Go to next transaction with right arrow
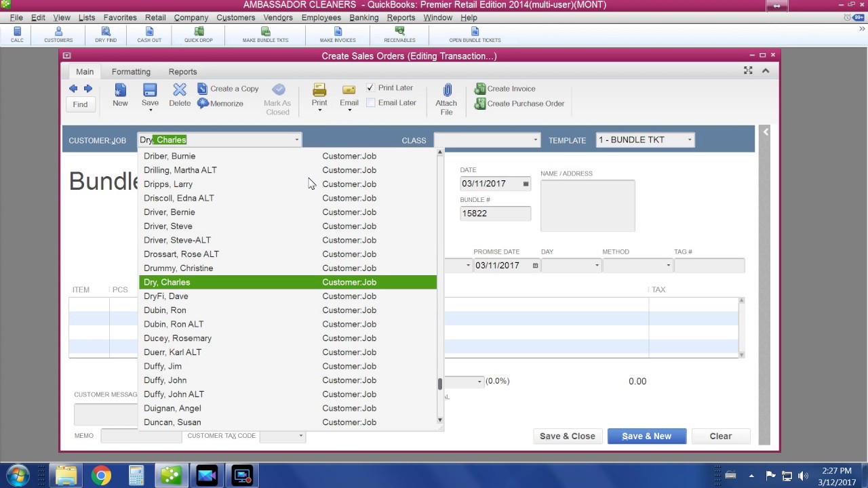Image resolution: width=868 pixels, height=488 pixels. [87, 89]
